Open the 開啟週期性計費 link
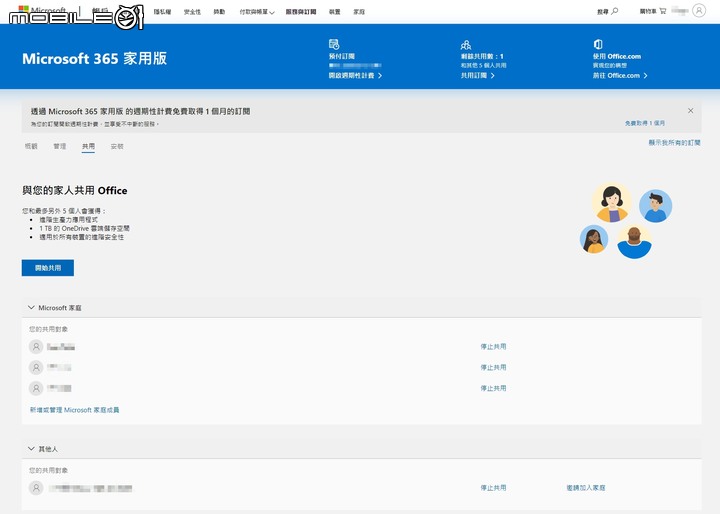This screenshot has width=720, height=514. point(355,75)
